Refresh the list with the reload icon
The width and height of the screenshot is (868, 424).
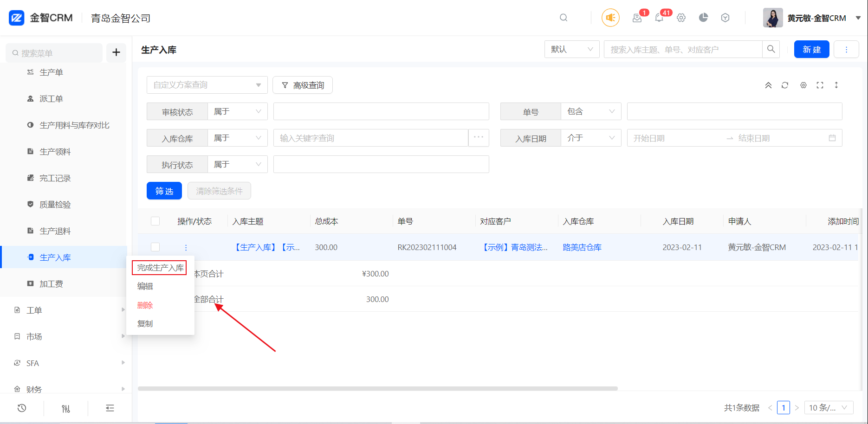[x=785, y=85]
